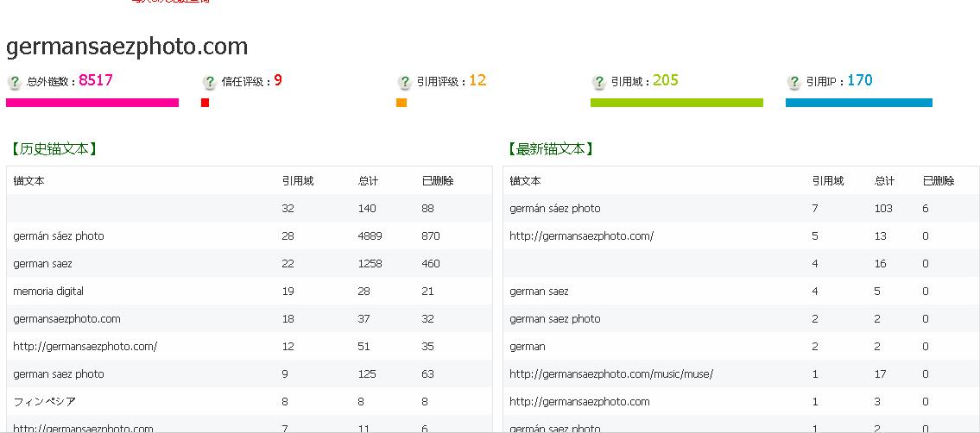Click 'http://germansaezphoto.com/' in history table
The height and width of the screenshot is (433, 980).
tap(85, 346)
